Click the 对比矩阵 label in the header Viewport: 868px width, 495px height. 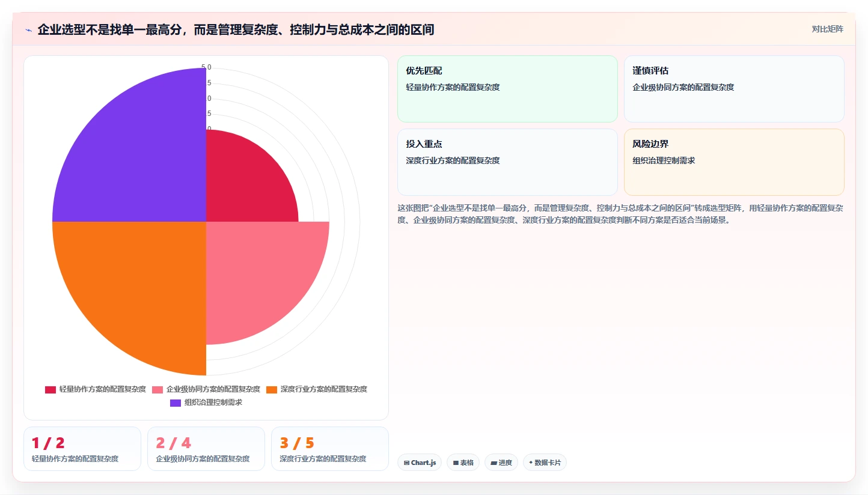(x=827, y=29)
